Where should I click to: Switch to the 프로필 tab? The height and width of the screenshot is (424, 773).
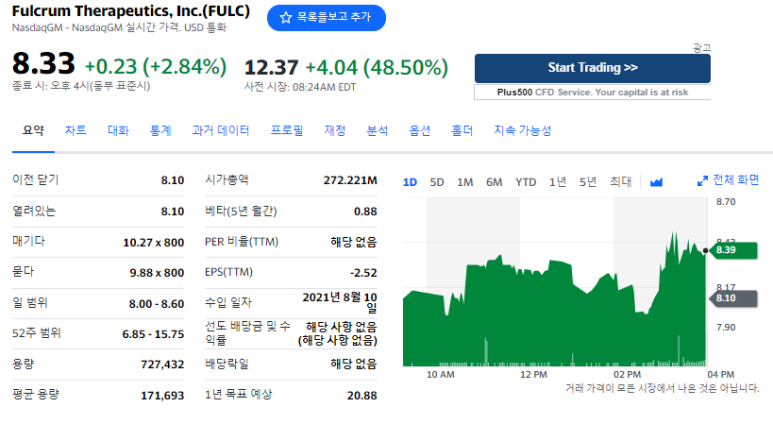[287, 130]
